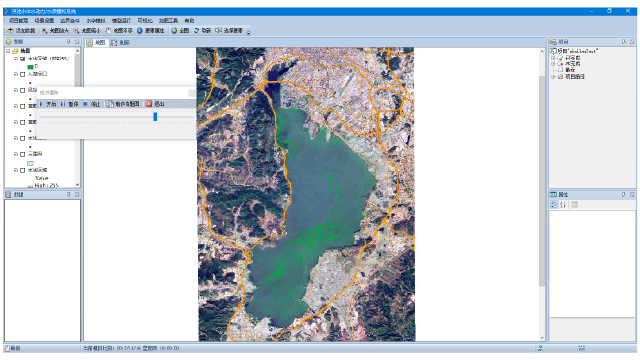Image resolution: width=640 pixels, height=360 pixels.
Task: Click the red exit icon in animation dialog
Action: pos(149,104)
